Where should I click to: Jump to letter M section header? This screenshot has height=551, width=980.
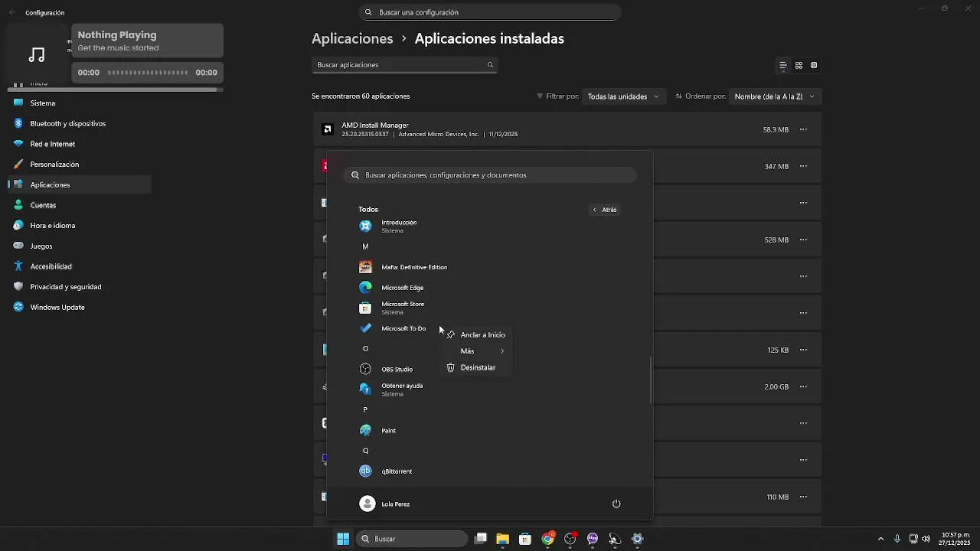point(365,246)
